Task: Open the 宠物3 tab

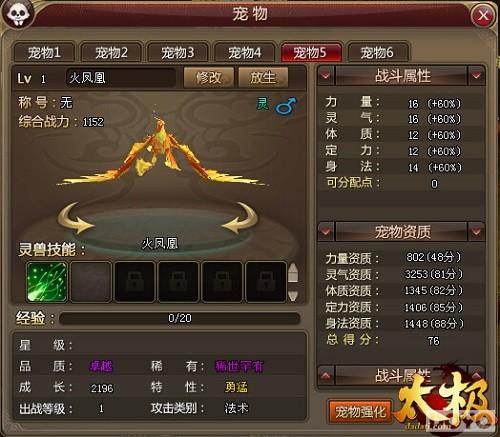Action: point(178,52)
